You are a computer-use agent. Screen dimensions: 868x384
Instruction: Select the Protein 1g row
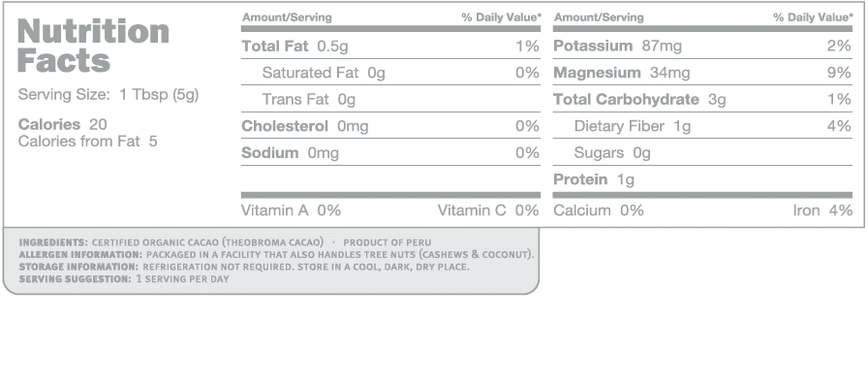[702, 179]
